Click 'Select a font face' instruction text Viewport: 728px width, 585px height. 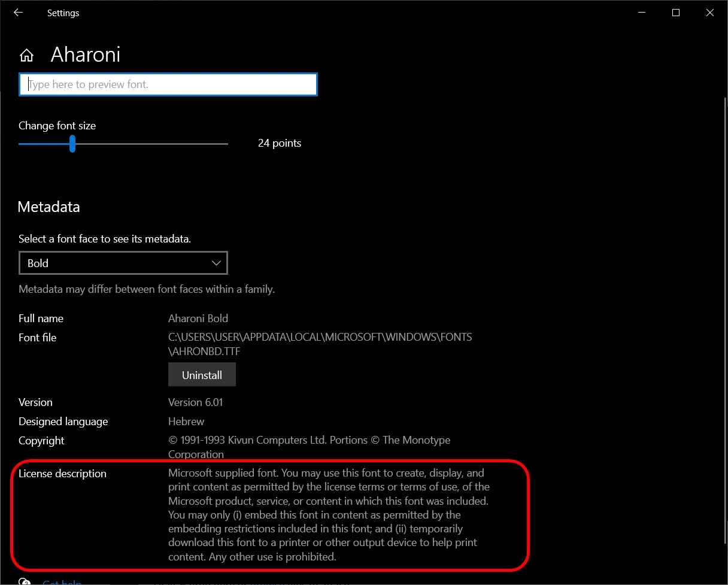click(105, 239)
